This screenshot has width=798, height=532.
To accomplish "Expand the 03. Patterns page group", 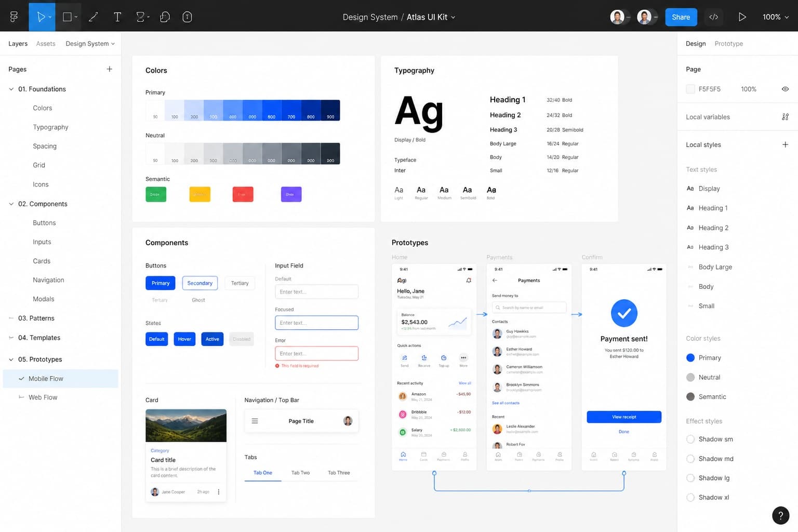I will [x=11, y=318].
